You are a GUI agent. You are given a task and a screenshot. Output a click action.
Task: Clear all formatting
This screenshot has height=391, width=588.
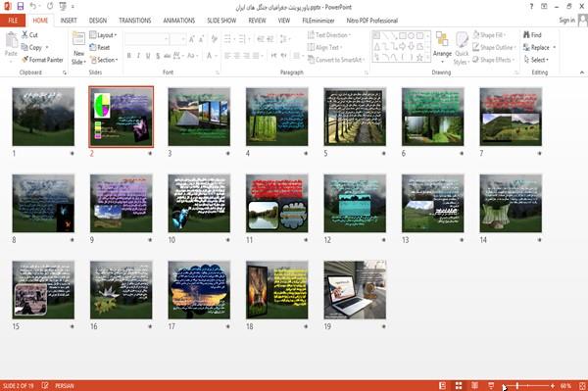[214, 39]
